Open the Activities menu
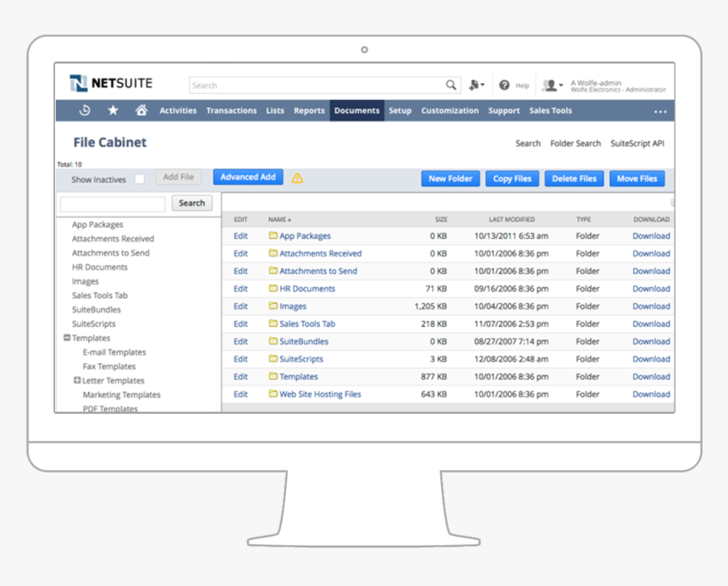The width and height of the screenshot is (728, 586). [x=178, y=111]
